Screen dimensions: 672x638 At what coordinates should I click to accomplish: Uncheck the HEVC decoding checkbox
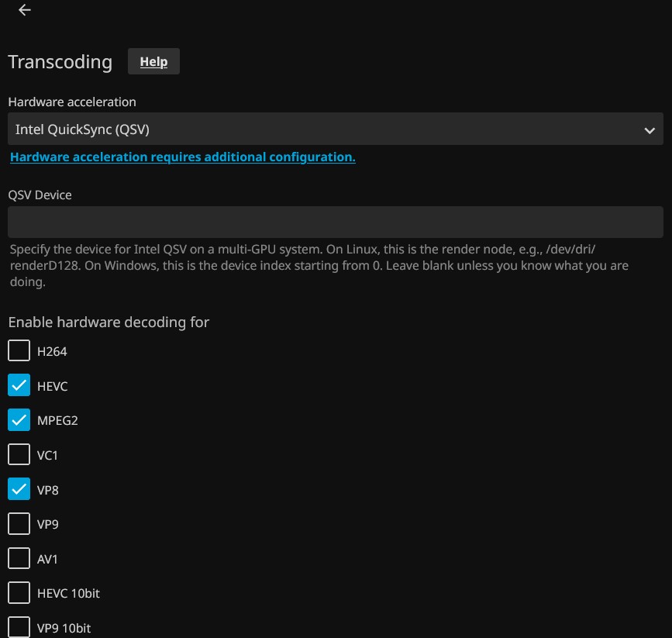[x=19, y=386]
